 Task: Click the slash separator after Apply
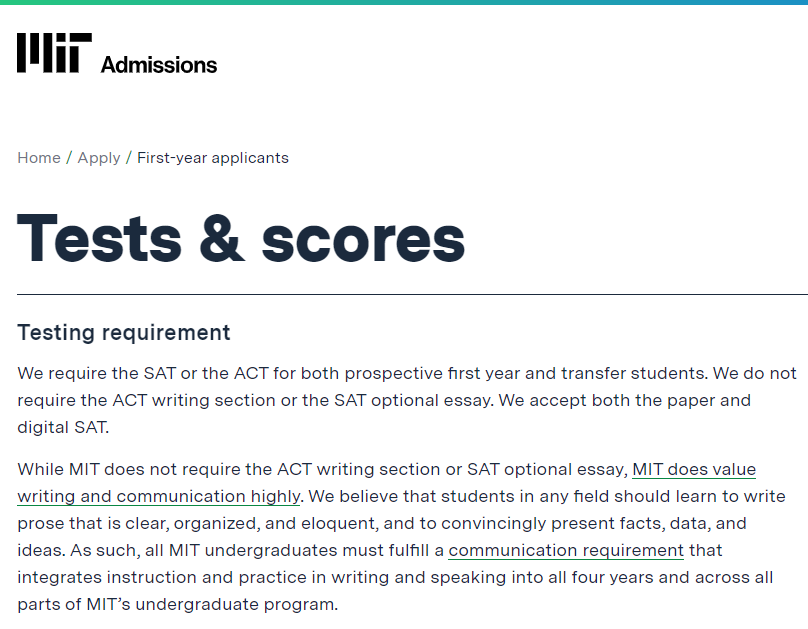(129, 158)
